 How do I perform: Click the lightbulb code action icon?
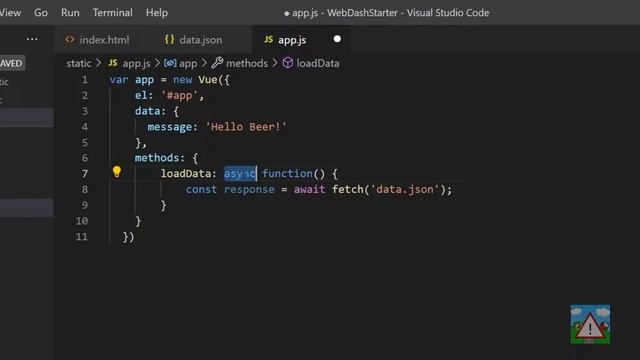point(117,172)
